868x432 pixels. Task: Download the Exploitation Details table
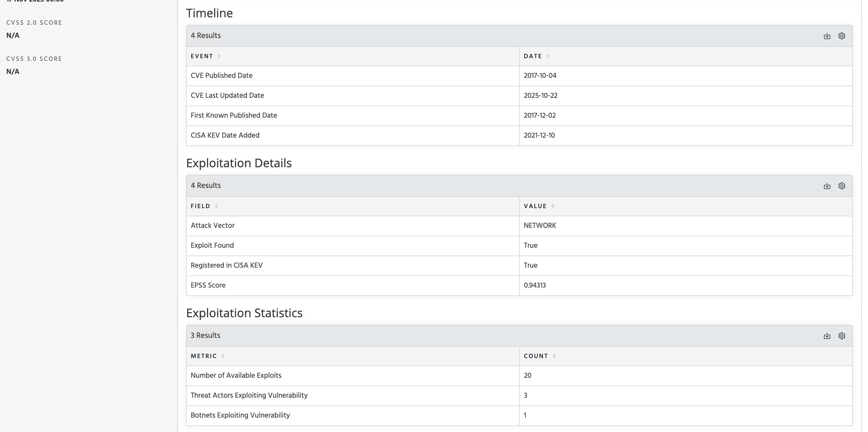(827, 186)
